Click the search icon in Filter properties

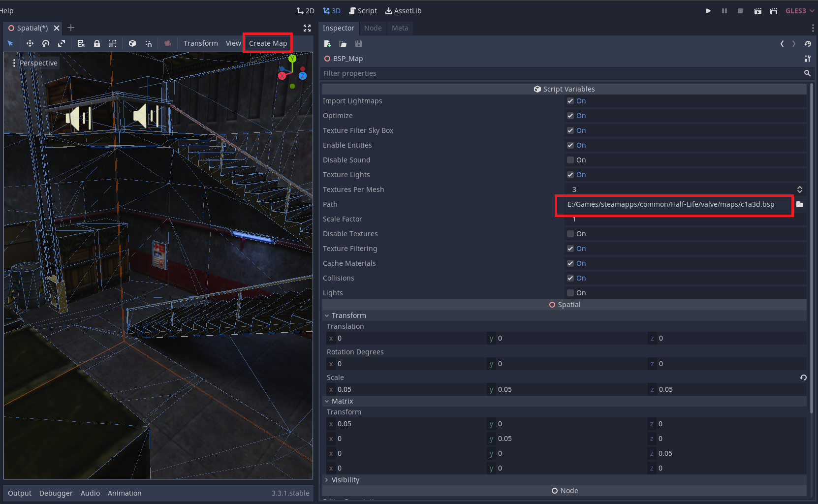coord(807,73)
